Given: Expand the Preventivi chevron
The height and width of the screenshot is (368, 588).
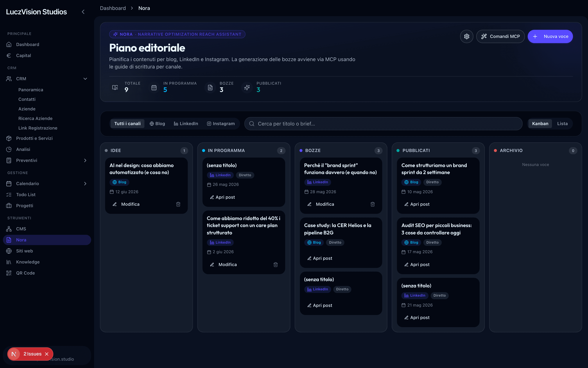Looking at the screenshot, I should point(85,160).
